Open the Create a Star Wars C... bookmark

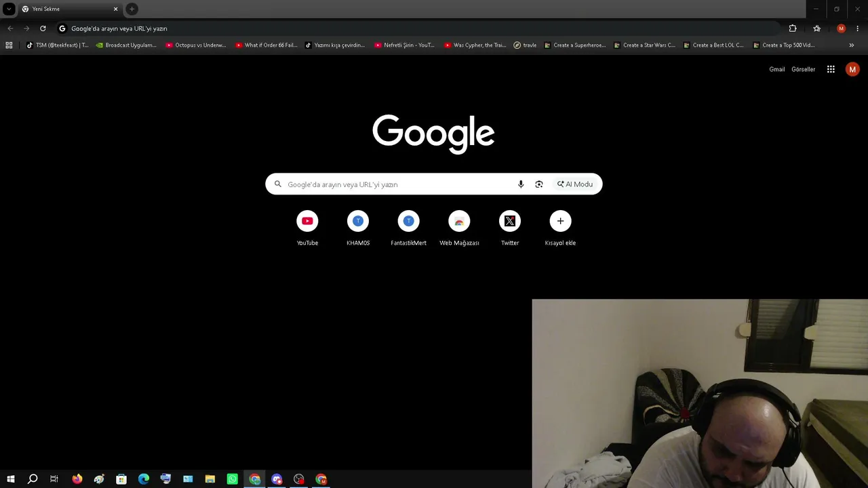(644, 45)
